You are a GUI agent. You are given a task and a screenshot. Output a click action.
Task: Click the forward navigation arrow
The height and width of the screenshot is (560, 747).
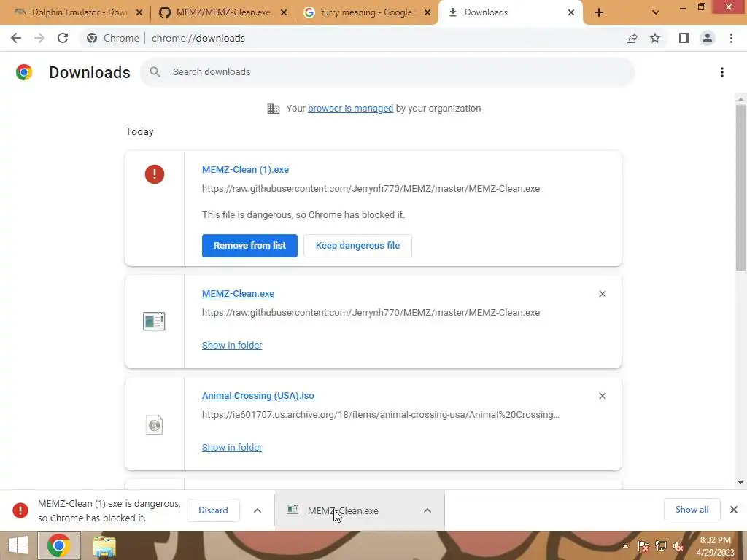pos(39,38)
